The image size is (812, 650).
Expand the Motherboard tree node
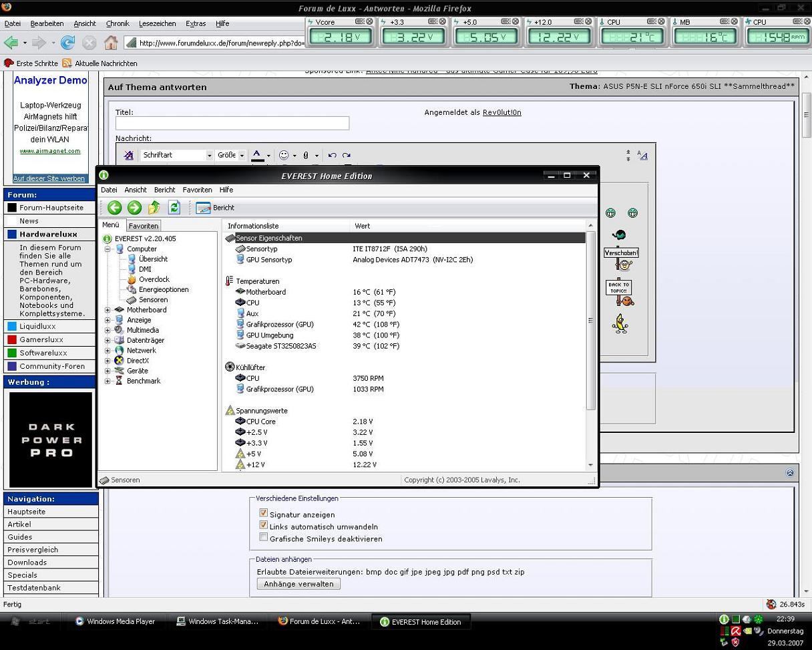[x=108, y=310]
